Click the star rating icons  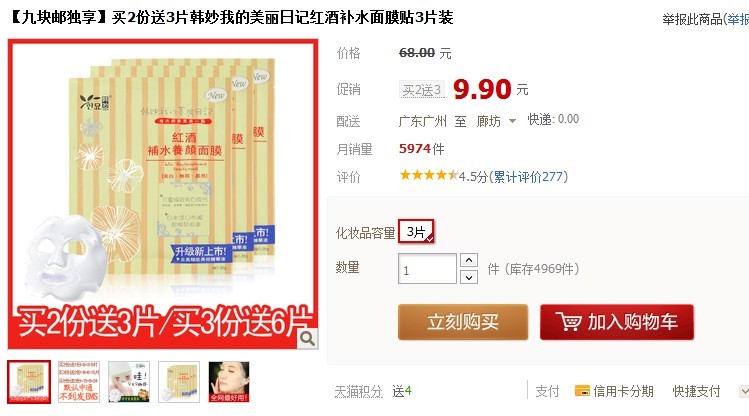pos(428,175)
